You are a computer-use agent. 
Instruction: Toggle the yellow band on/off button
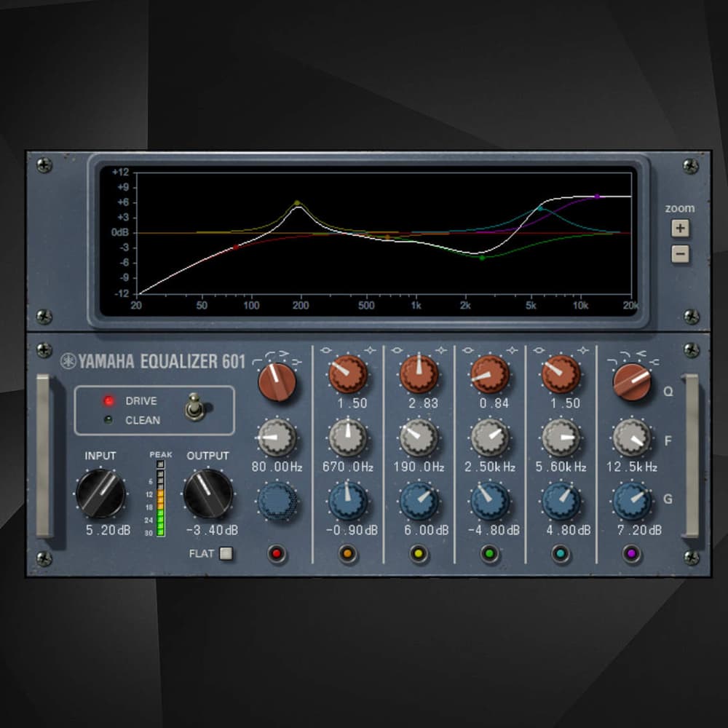(x=419, y=553)
